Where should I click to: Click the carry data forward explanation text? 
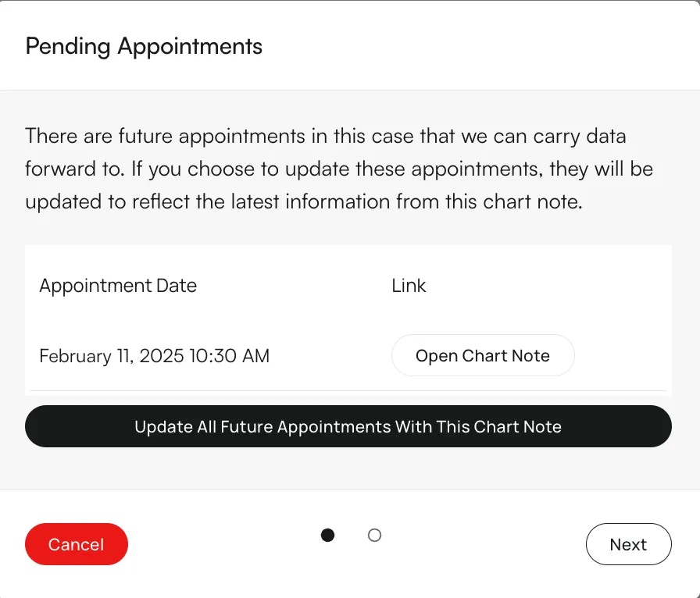(x=339, y=168)
